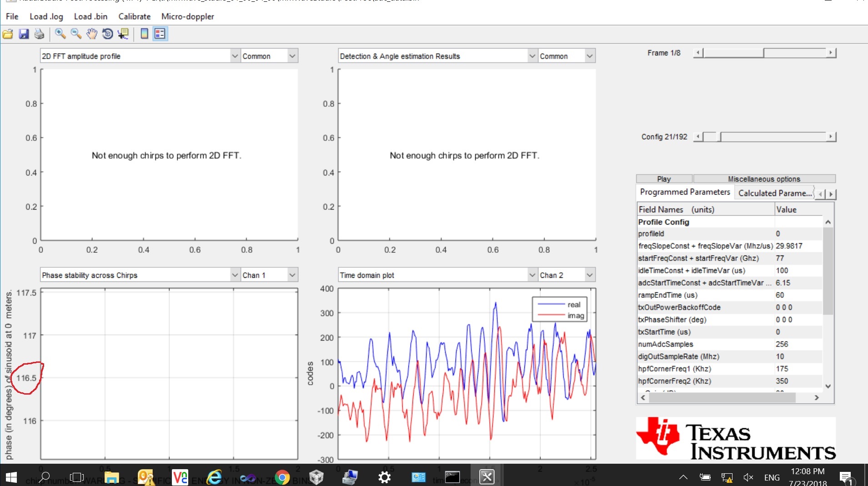The height and width of the screenshot is (486, 868).
Task: Click the Open file folder icon
Action: 8,34
